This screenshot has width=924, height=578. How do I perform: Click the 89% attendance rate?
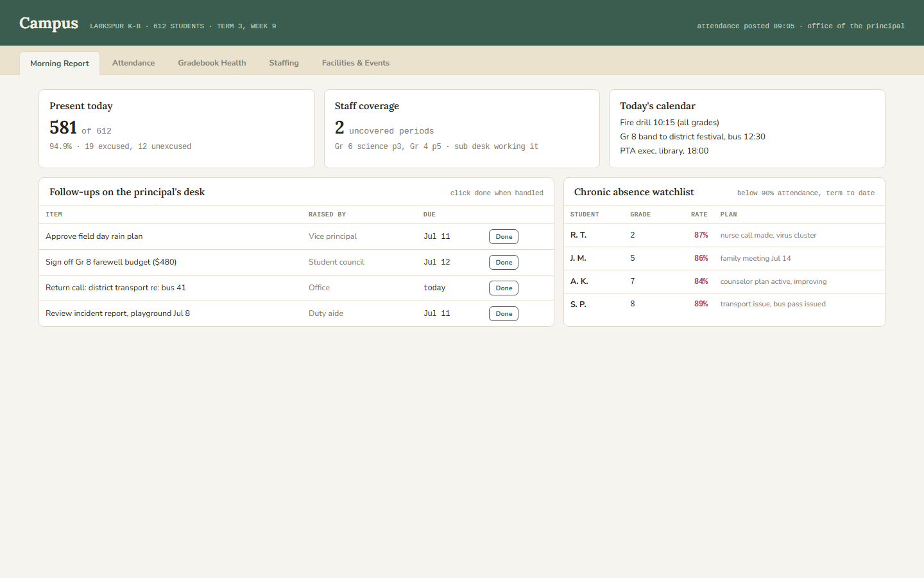(x=701, y=304)
